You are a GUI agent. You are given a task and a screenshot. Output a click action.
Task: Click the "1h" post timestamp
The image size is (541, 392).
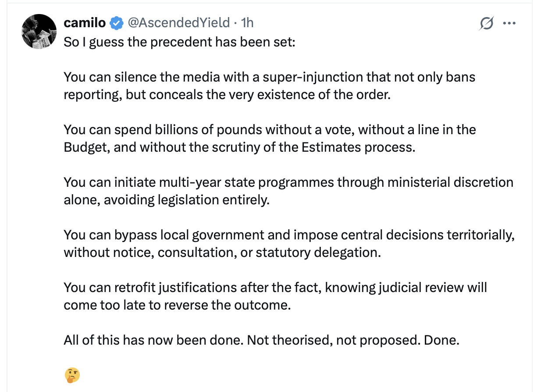point(247,22)
